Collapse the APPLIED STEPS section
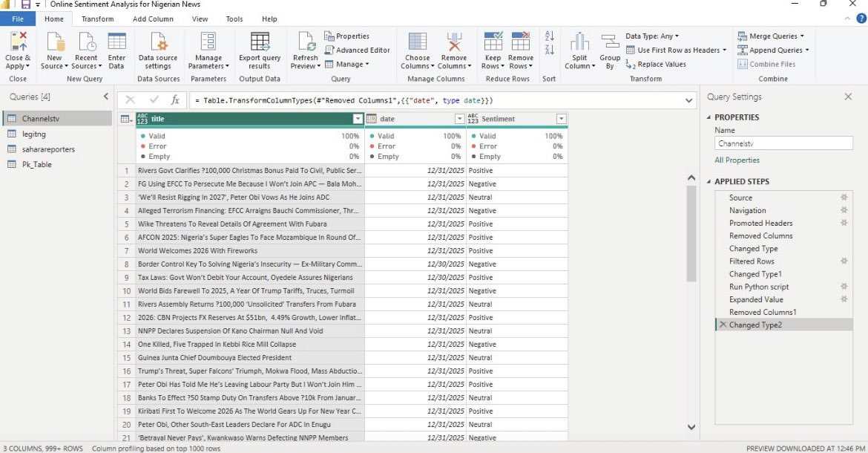This screenshot has width=868, height=453. [708, 182]
